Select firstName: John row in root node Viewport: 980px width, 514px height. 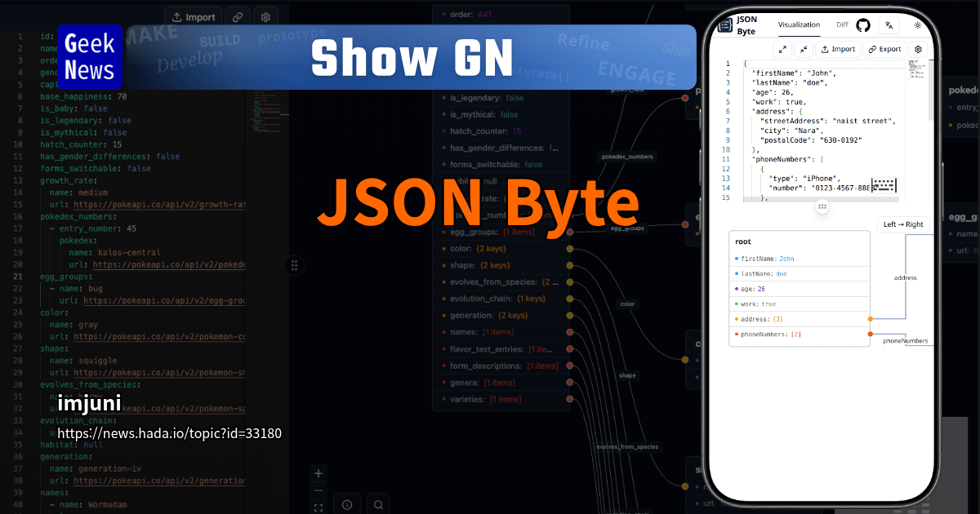pos(800,258)
